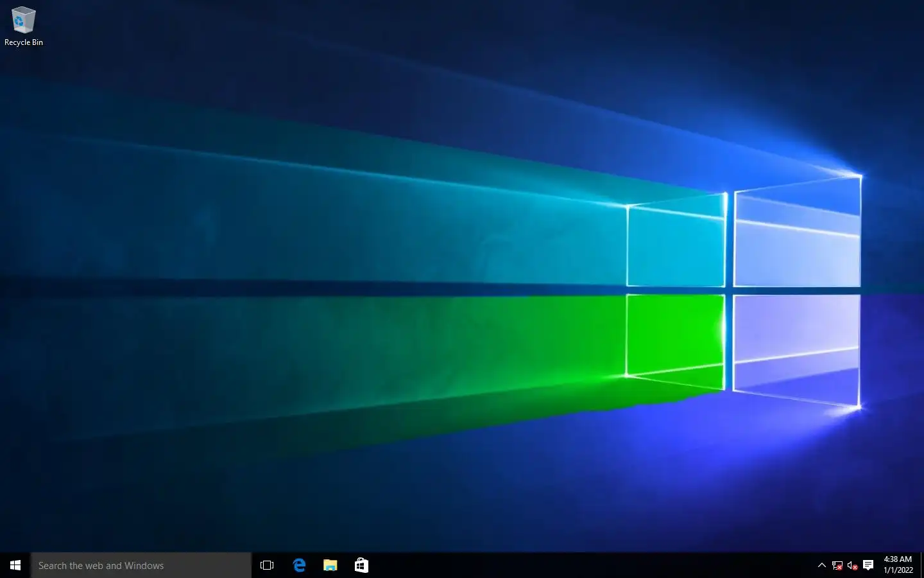Open the Action Center notifications icon

[868, 565]
